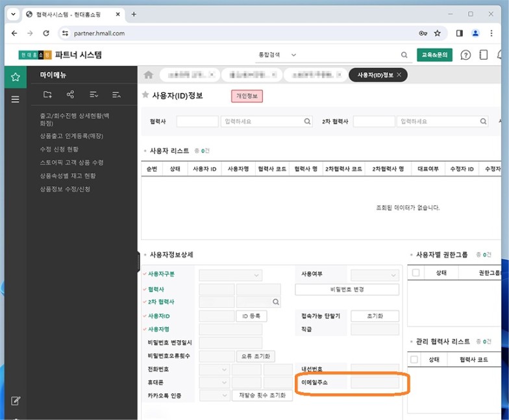The width and height of the screenshot is (509, 420).
Task: Open the browser side panel icon
Action: 460,33
